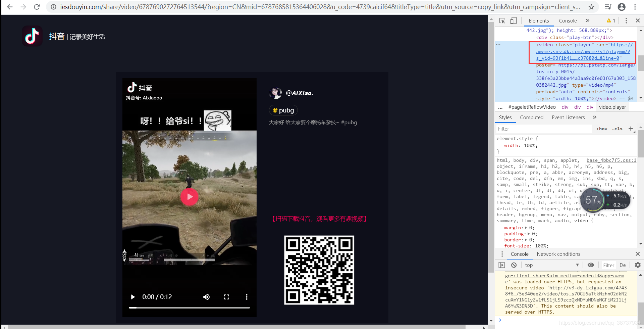The width and height of the screenshot is (644, 329).
Task: Expand the margin property triangle
Action: click(526, 228)
